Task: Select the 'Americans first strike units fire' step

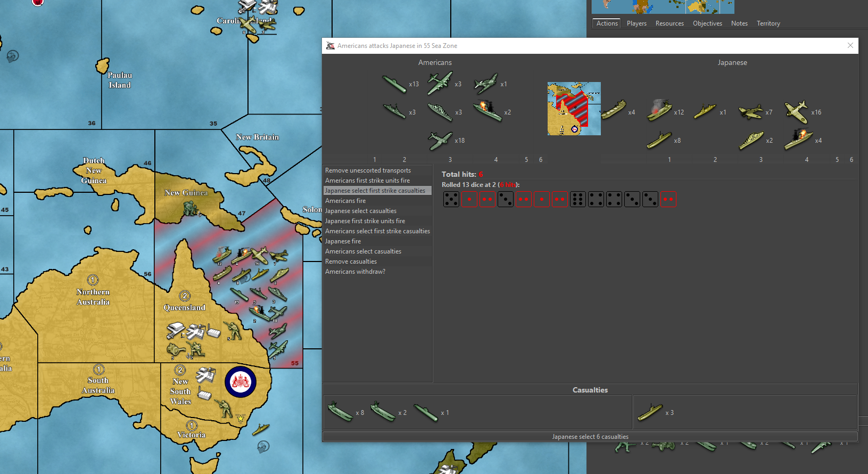Action: tap(378, 181)
